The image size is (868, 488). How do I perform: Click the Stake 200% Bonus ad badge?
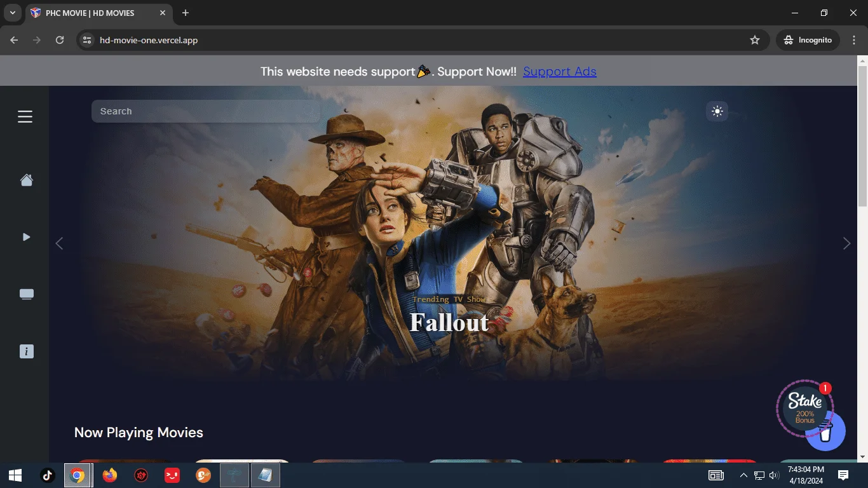point(804,408)
